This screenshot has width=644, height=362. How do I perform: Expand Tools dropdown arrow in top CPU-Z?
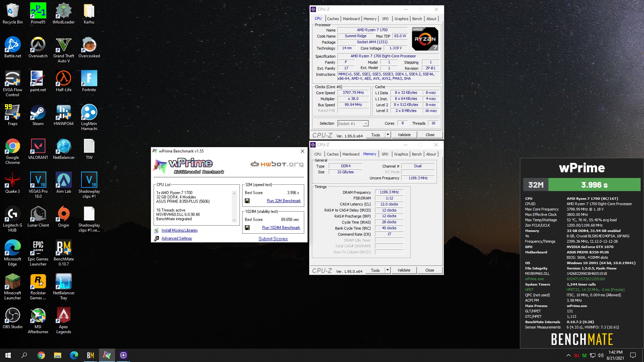(x=388, y=135)
